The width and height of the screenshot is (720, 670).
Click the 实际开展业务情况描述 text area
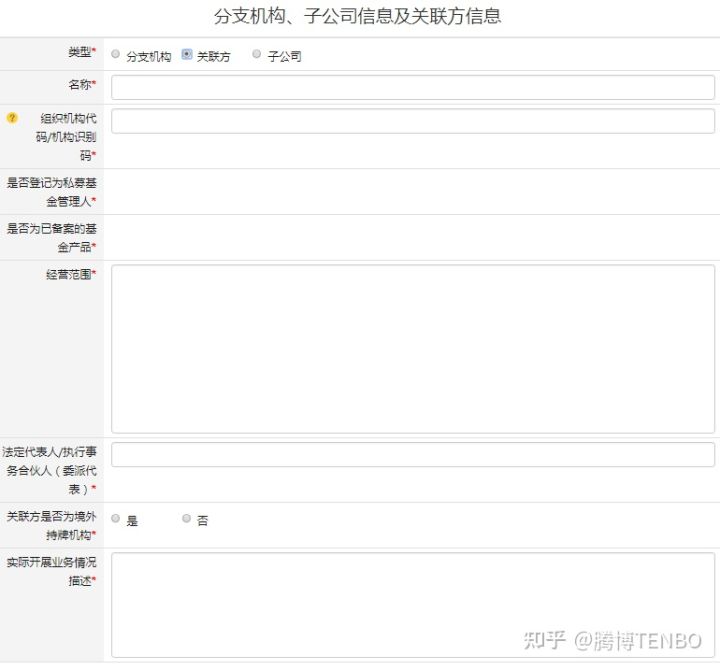click(x=412, y=604)
